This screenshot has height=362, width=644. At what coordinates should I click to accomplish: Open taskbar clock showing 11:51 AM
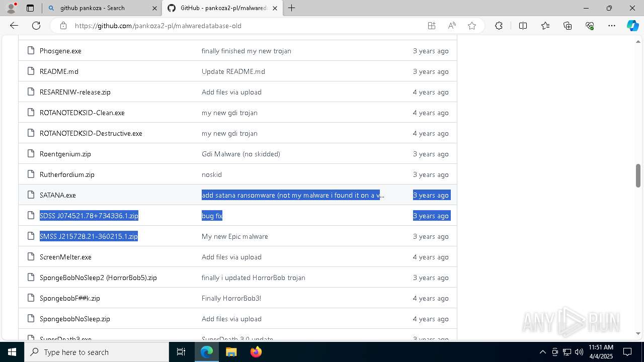point(601,352)
